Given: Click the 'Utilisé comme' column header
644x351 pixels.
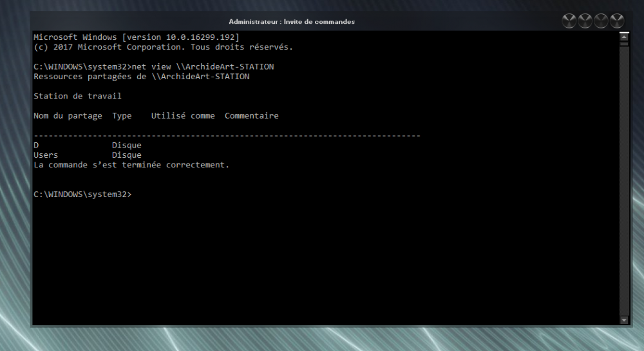Looking at the screenshot, I should 183,116.
